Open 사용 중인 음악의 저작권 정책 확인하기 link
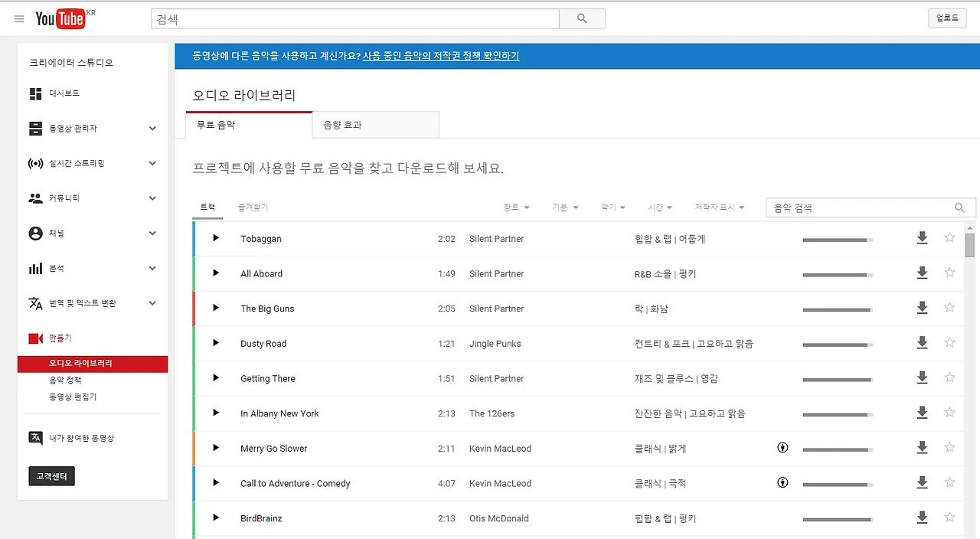This screenshot has width=980, height=539. [441, 55]
